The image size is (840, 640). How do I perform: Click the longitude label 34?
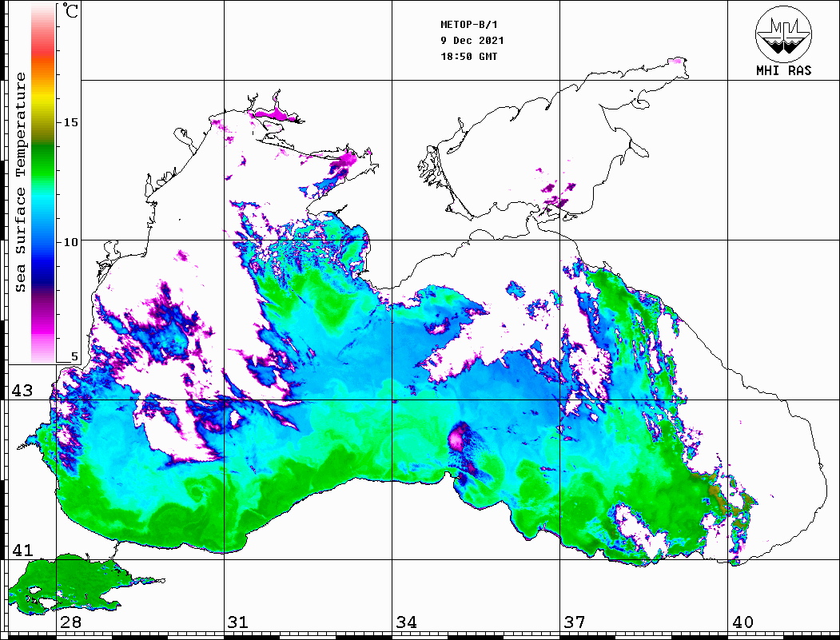point(407,622)
